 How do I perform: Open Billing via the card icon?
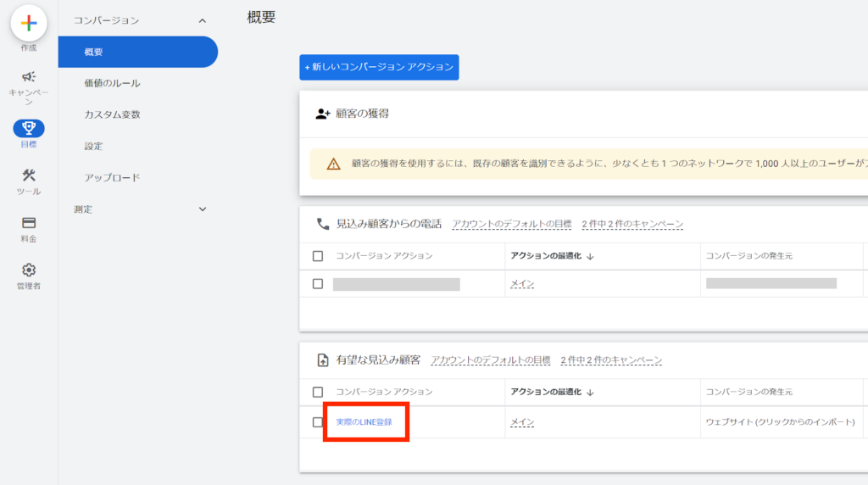(x=28, y=223)
